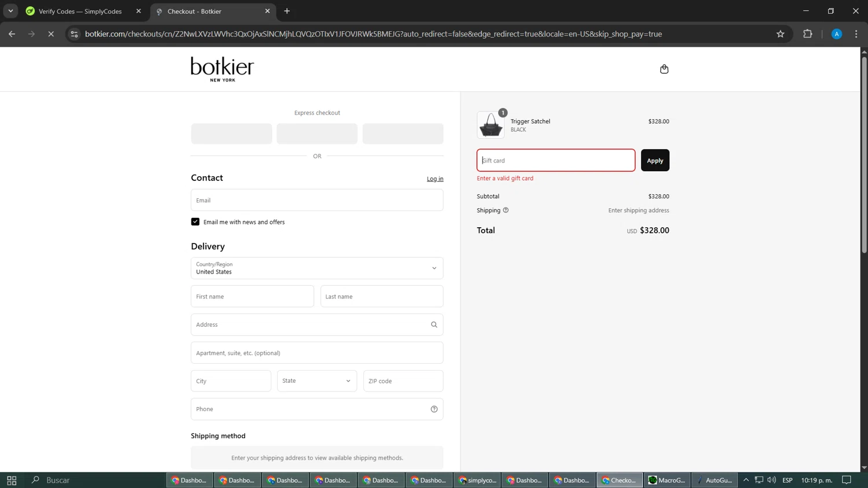Switch to MacroG... taskbar app
The width and height of the screenshot is (868, 488).
667,480
